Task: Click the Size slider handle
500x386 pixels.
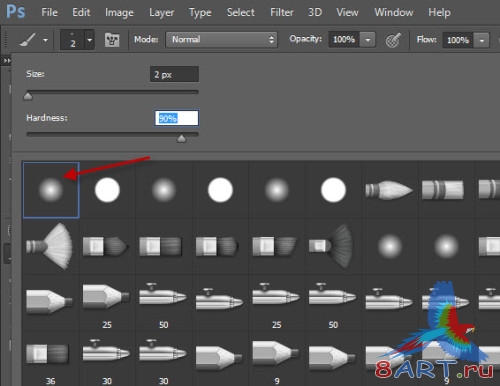Action: (28, 96)
